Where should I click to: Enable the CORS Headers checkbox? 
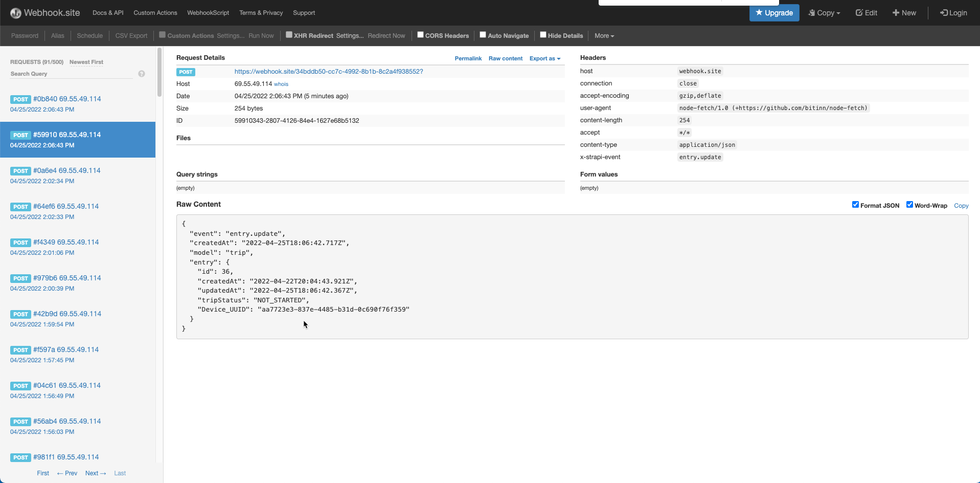point(420,35)
